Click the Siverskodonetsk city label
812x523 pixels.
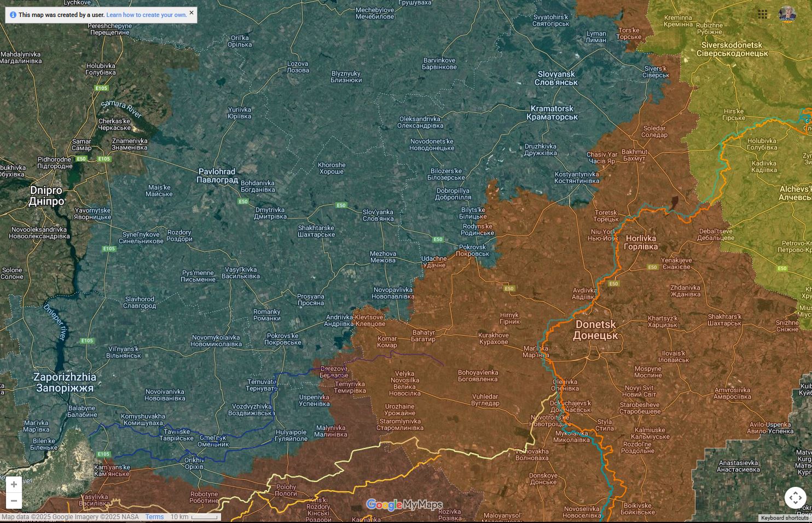pos(732,49)
